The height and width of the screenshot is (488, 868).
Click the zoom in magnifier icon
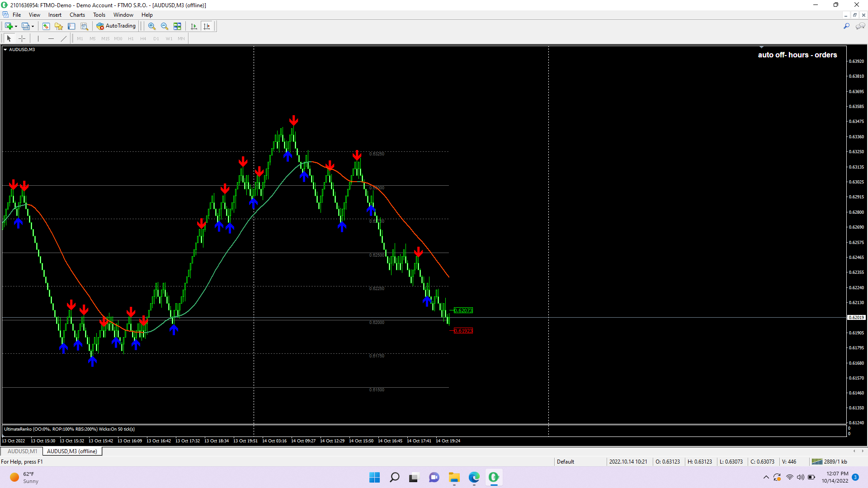pos(152,26)
